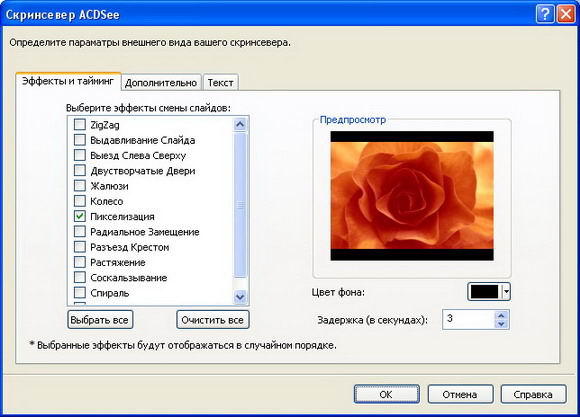Enable the Колесо transition effect
This screenshot has height=417, width=580.
click(x=80, y=201)
